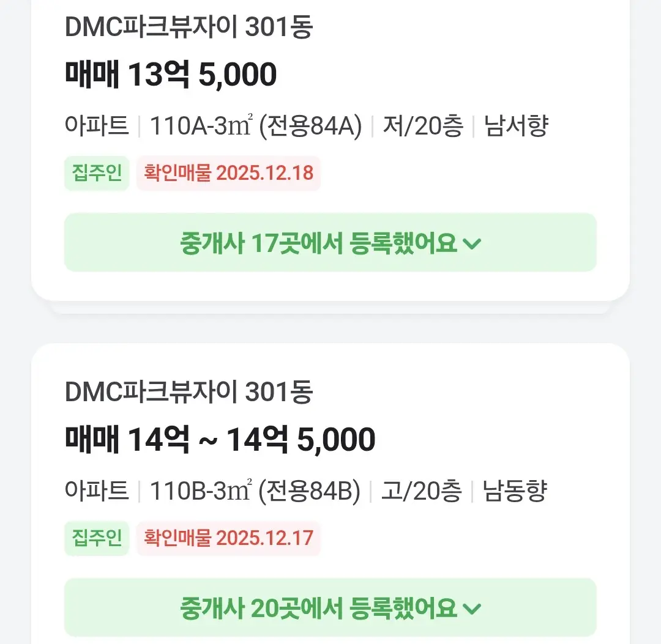The width and height of the screenshot is (661, 644).
Task: Click the 저/20층 floor info
Action: (x=423, y=127)
